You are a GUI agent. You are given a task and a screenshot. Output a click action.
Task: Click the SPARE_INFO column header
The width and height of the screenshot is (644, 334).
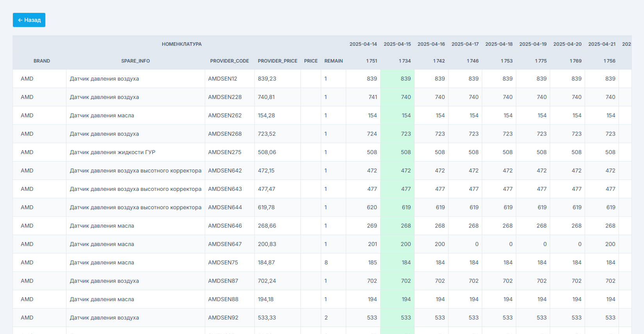135,61
